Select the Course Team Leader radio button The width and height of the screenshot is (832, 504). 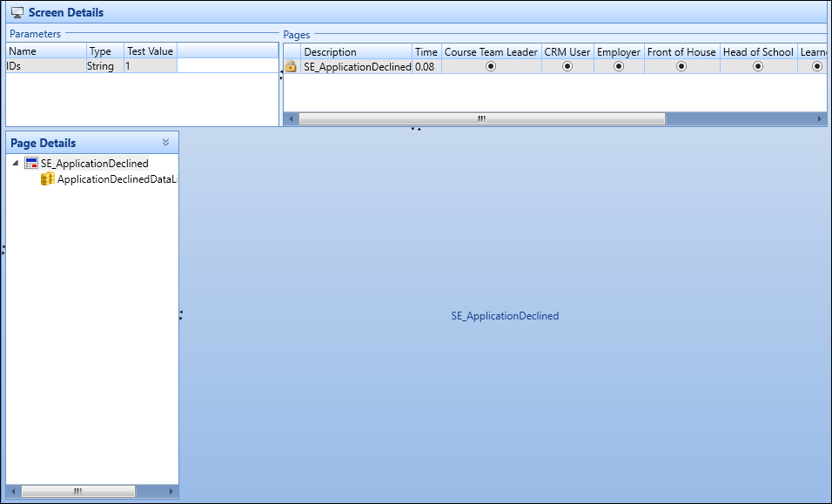point(491,66)
